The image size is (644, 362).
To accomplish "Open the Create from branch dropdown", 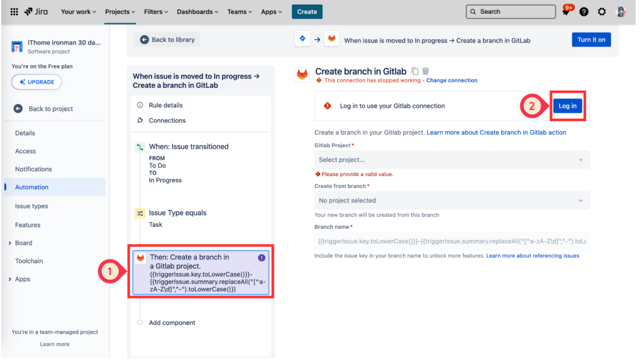I will point(452,200).
